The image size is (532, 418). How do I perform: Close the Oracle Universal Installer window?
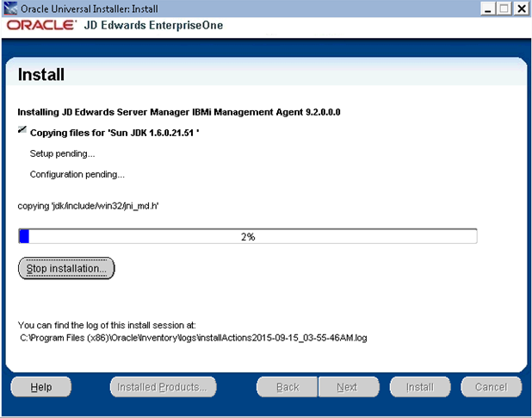pos(522,9)
